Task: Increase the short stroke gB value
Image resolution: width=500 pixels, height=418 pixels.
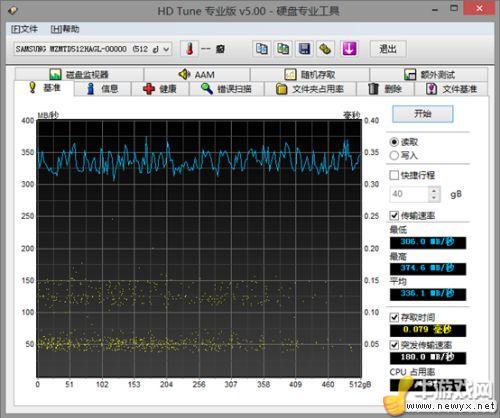Action: (x=434, y=191)
